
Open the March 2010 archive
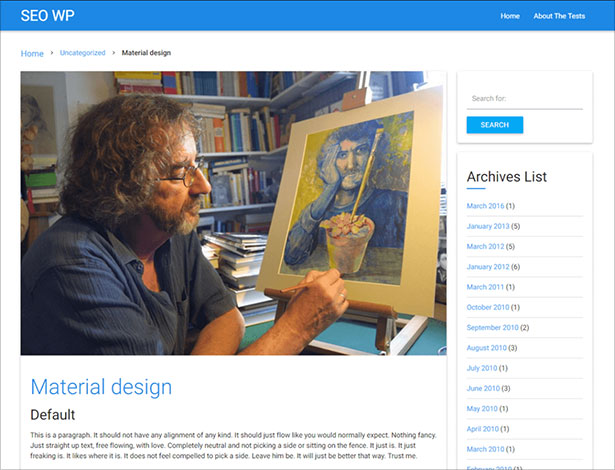pyautogui.click(x=485, y=449)
